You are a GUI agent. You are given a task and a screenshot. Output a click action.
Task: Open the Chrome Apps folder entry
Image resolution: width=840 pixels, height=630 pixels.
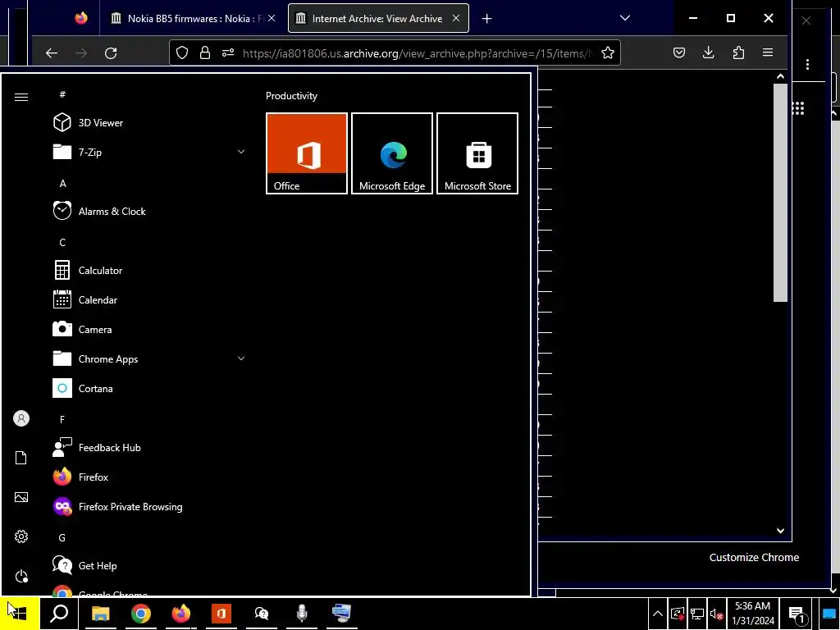pos(149,359)
